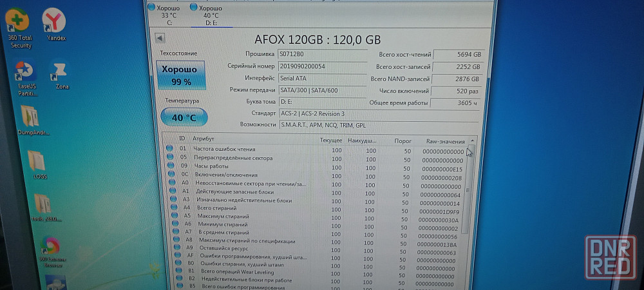Select the Часы работы attribute row

click(315, 167)
